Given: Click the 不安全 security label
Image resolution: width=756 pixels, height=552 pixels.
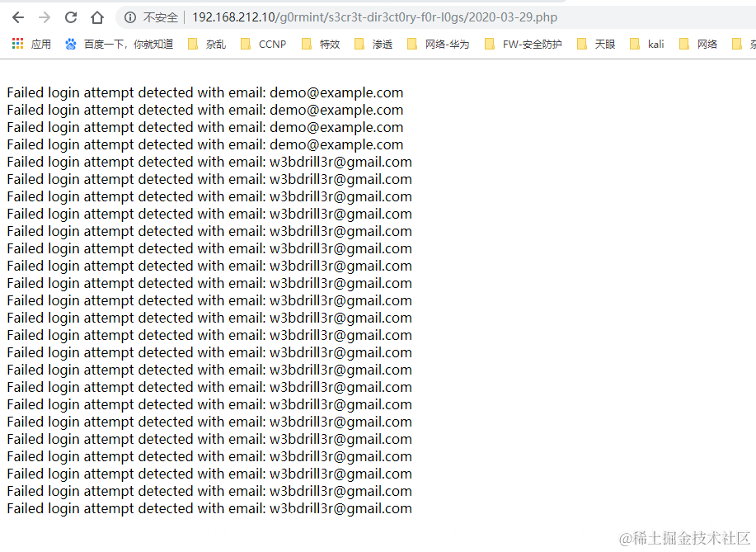Looking at the screenshot, I should [161, 18].
